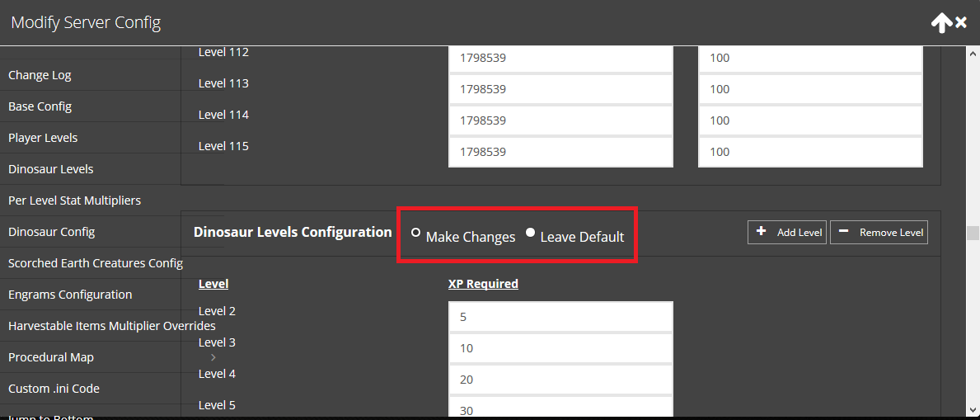The height and width of the screenshot is (420, 980).
Task: Close the Modify Server Config dialog
Action: point(961,23)
